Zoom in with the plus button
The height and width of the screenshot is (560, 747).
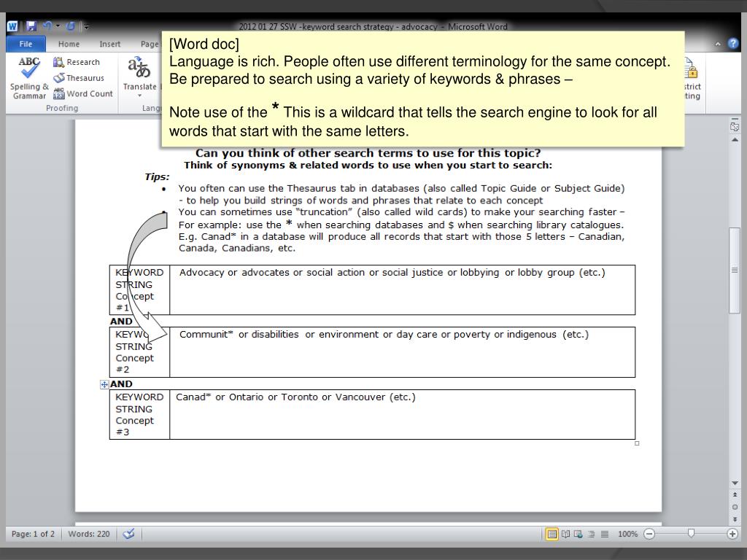tap(732, 534)
